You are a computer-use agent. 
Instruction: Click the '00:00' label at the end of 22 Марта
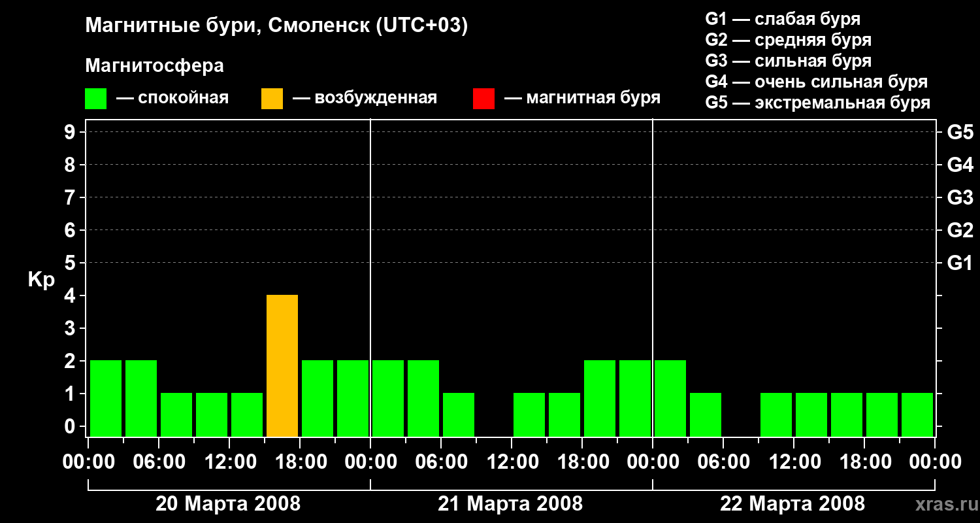tap(935, 462)
